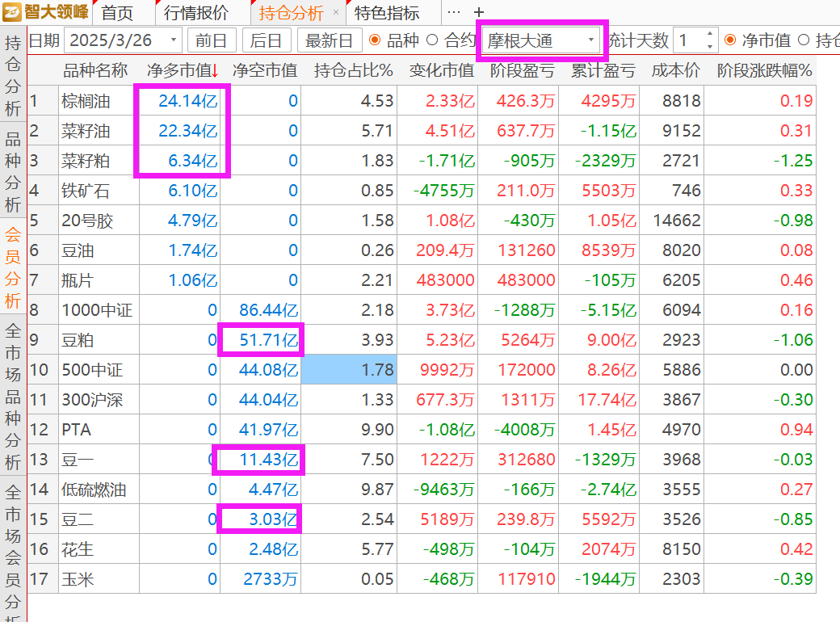Image resolution: width=840 pixels, height=622 pixels.
Task: Click the 前日 button
Action: [x=212, y=40]
